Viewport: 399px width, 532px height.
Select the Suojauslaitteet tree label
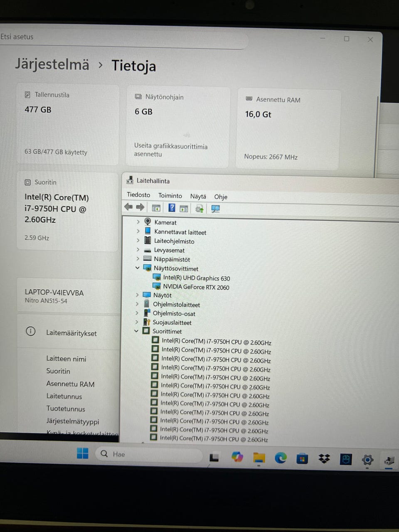172,323
